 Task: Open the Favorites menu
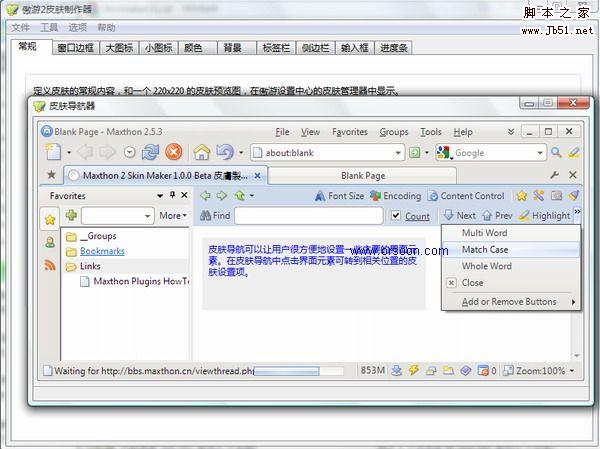click(x=350, y=132)
